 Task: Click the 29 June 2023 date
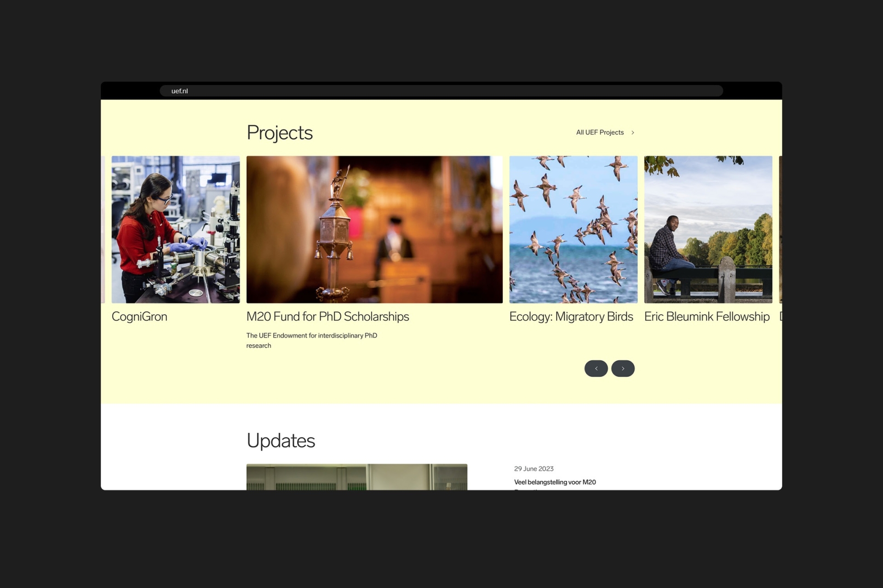533,468
